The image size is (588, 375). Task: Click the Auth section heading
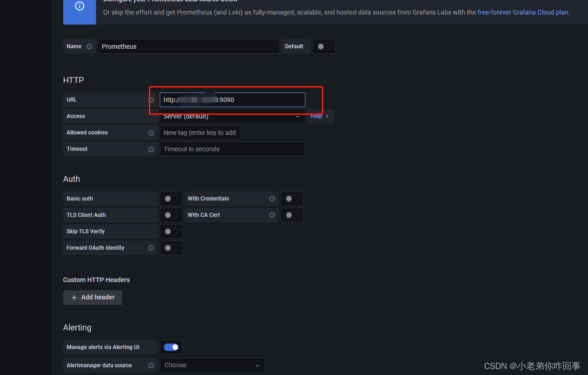pos(71,179)
